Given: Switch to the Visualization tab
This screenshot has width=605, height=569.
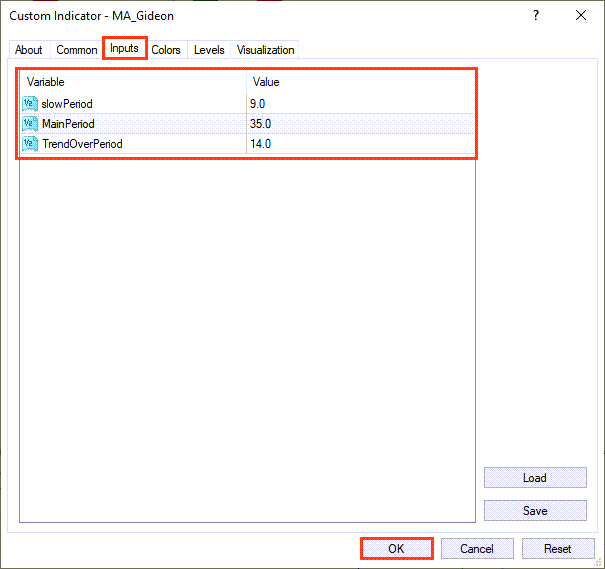Looking at the screenshot, I should click(265, 50).
